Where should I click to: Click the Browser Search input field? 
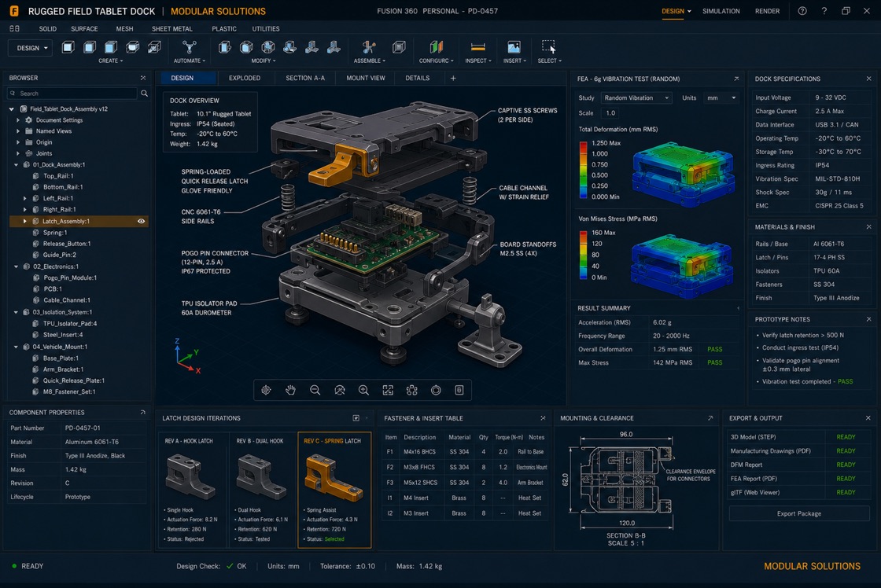click(x=72, y=94)
